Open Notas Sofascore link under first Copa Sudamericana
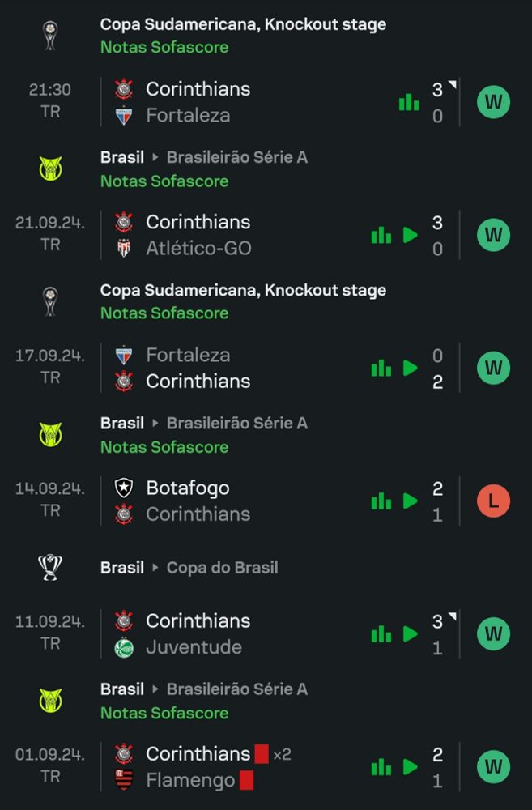532x810 pixels. pos(164,47)
